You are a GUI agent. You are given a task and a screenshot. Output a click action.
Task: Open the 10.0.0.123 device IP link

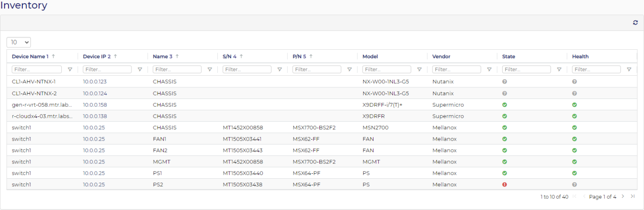point(95,81)
